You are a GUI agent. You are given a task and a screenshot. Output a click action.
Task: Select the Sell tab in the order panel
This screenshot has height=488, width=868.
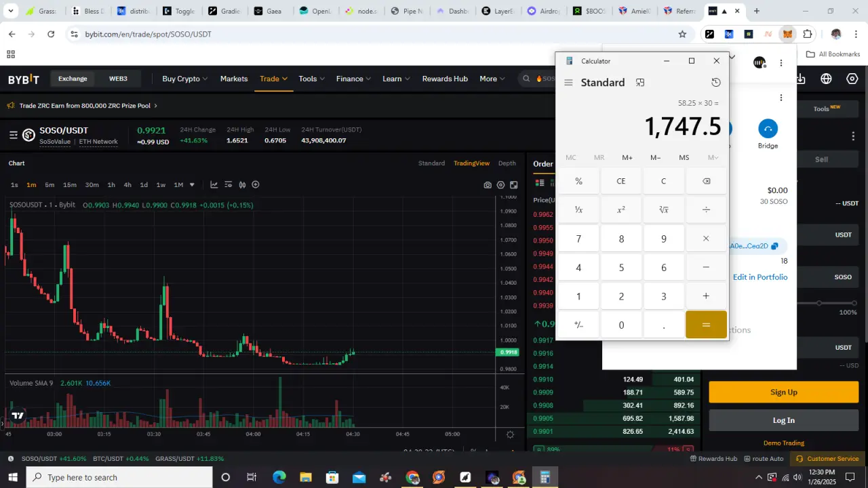pos(821,159)
